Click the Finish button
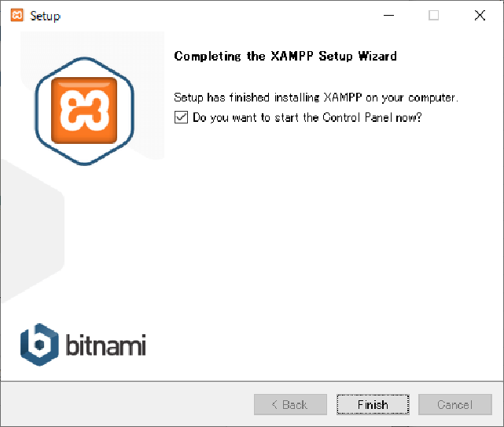504x427 pixels. [x=373, y=404]
